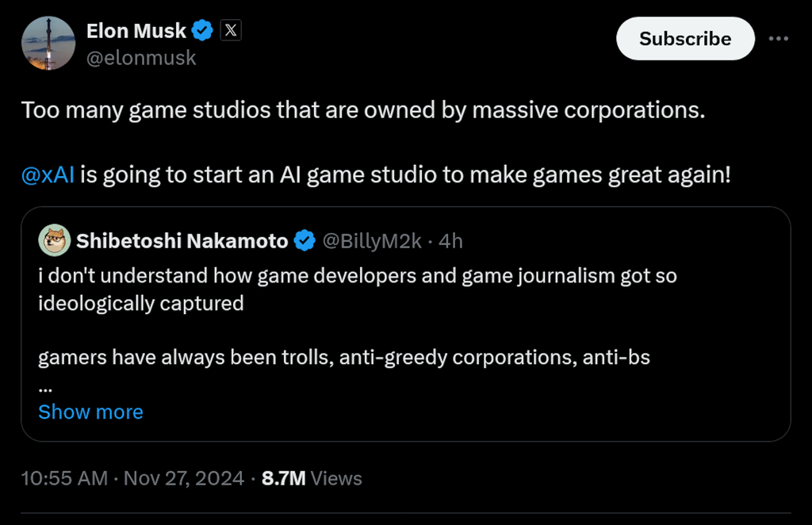812x525 pixels.
Task: Expand the quoted tweet with Show more
Action: (x=90, y=412)
